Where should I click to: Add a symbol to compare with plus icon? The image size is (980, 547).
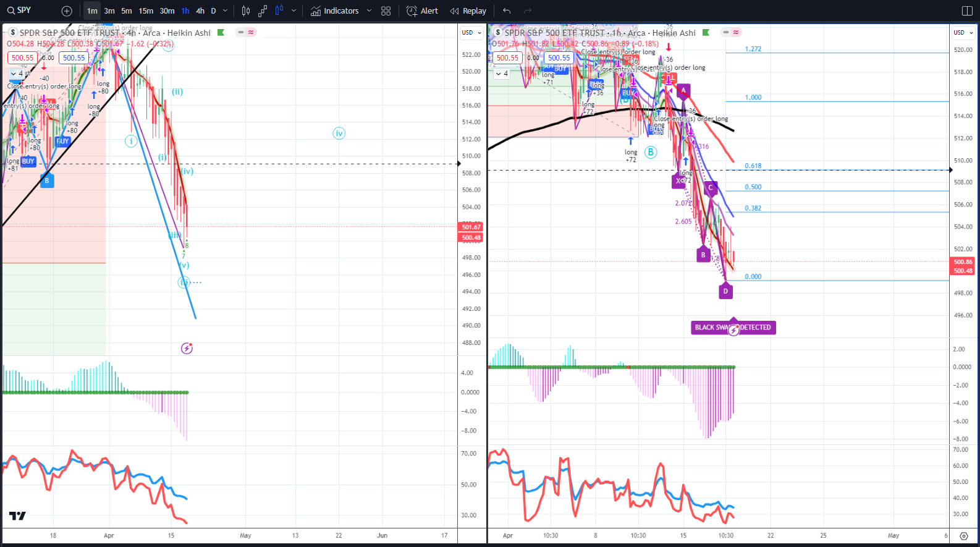tap(67, 11)
